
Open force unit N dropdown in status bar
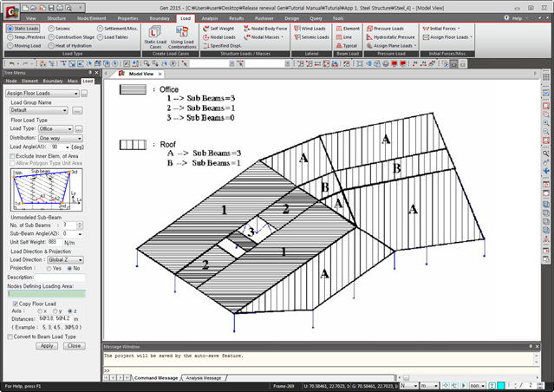pyautogui.click(x=409, y=386)
